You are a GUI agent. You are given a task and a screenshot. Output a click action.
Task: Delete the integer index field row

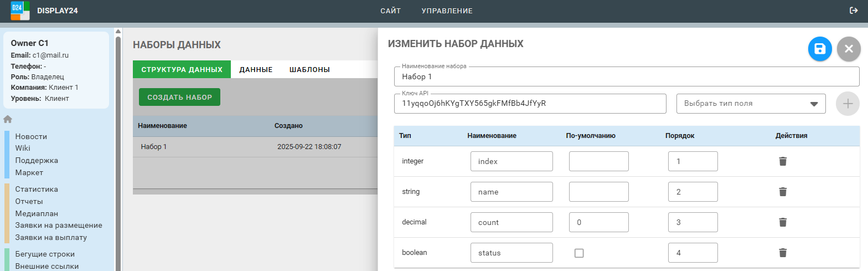click(x=783, y=161)
